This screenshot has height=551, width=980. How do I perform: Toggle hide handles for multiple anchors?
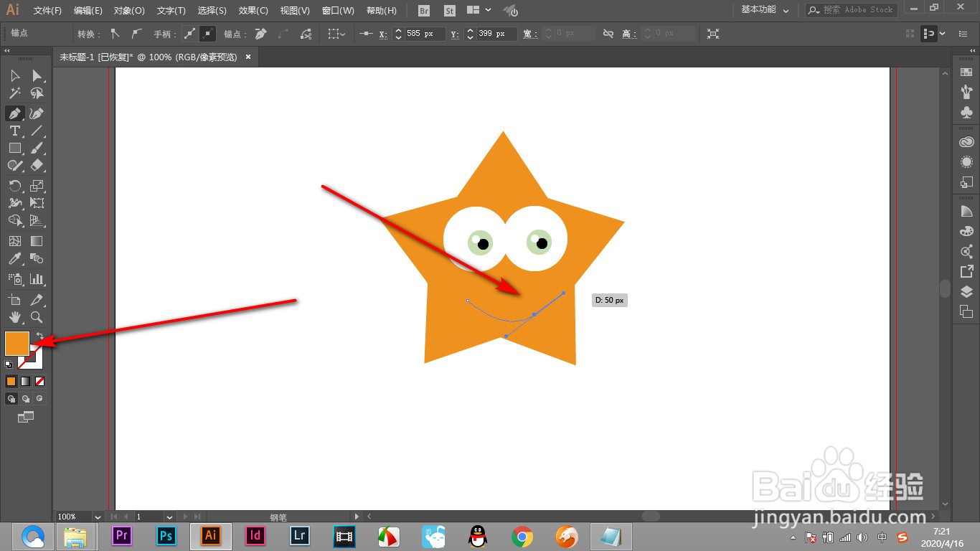tap(207, 34)
